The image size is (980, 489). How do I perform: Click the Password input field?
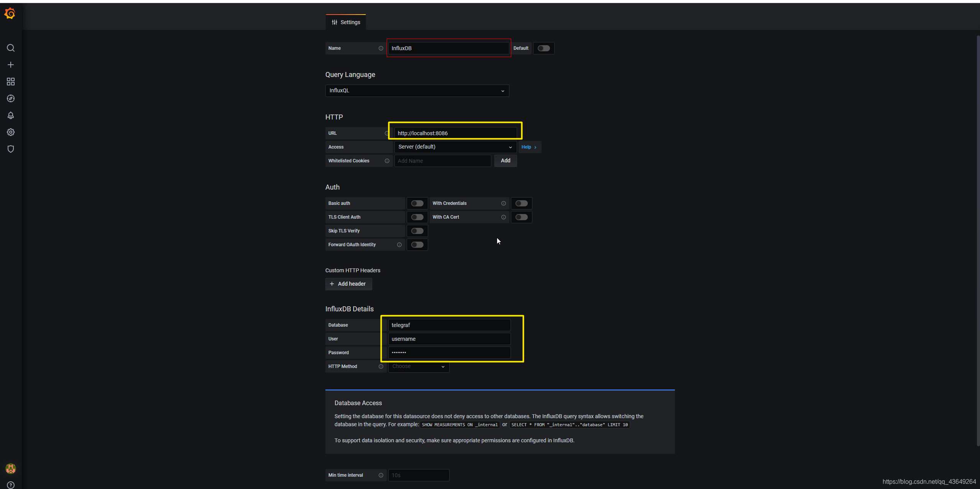449,353
